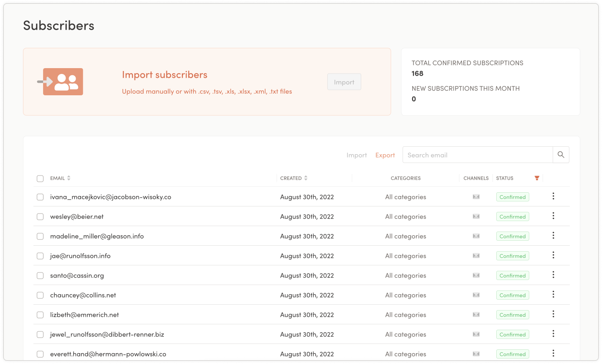Open options menu for wesley@beier.net
The width and height of the screenshot is (602, 364).
point(553,216)
